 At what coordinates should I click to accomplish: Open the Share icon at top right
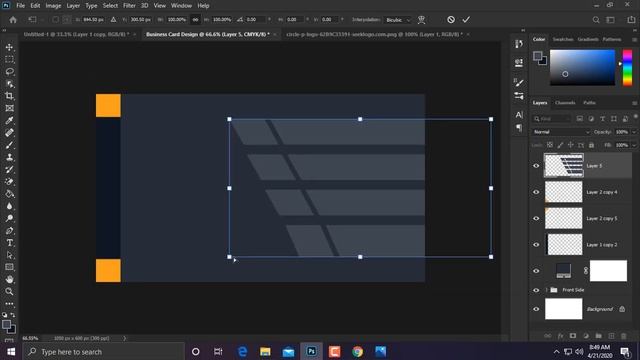(x=631, y=20)
